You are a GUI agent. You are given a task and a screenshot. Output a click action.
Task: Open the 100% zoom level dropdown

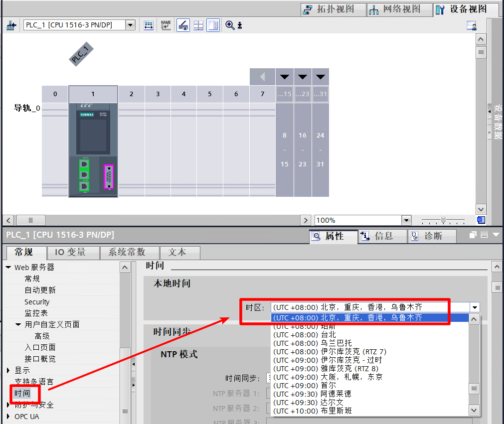pos(407,220)
